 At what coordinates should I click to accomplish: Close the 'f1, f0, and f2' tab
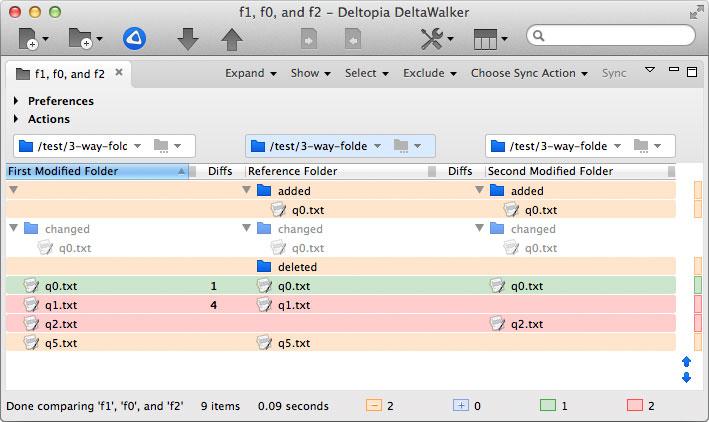119,72
